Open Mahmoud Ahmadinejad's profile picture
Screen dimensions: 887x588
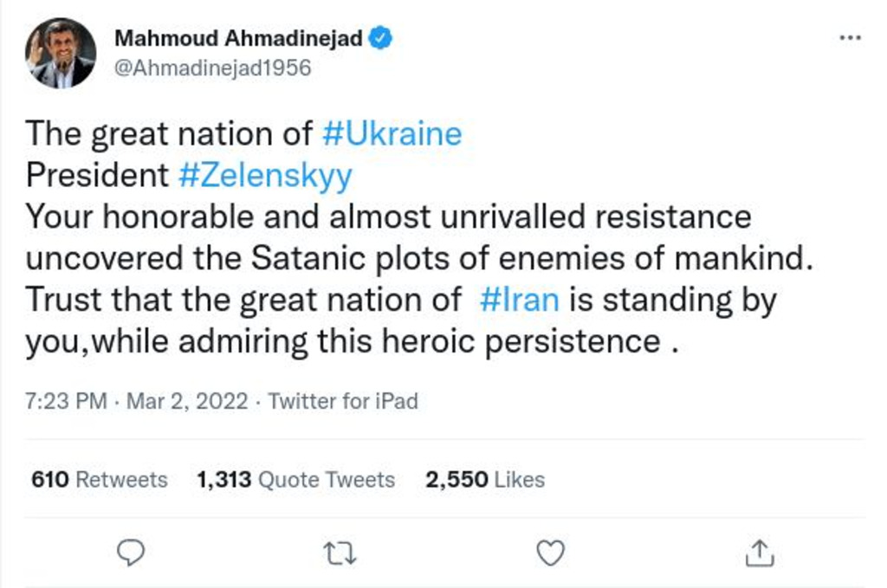tap(60, 53)
